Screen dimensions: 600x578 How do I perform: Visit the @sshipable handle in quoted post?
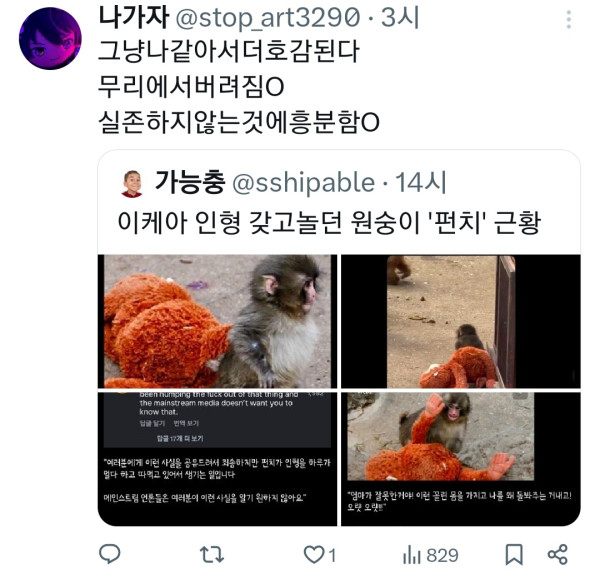click(303, 183)
